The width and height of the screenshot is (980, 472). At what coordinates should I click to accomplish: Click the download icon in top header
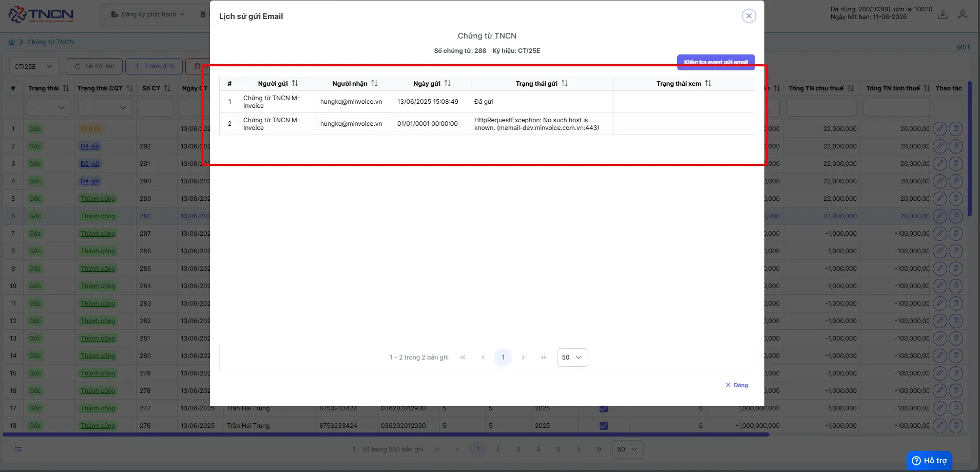tap(943, 15)
